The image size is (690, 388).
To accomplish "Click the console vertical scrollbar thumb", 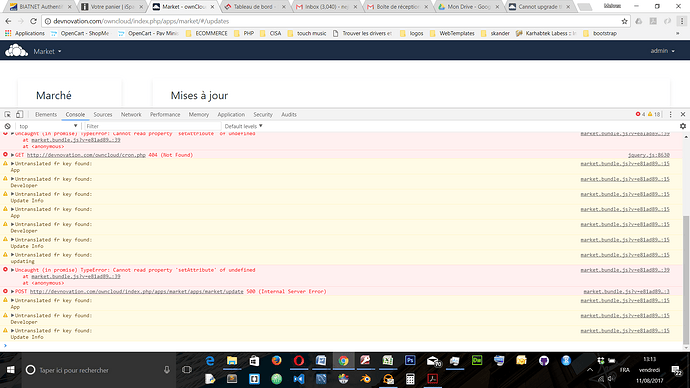I will 686,280.
